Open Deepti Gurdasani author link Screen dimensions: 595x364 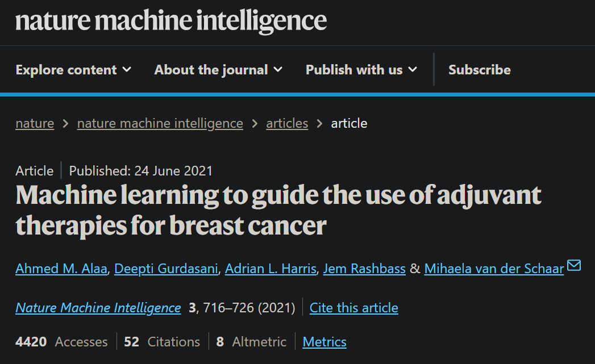pyautogui.click(x=166, y=269)
